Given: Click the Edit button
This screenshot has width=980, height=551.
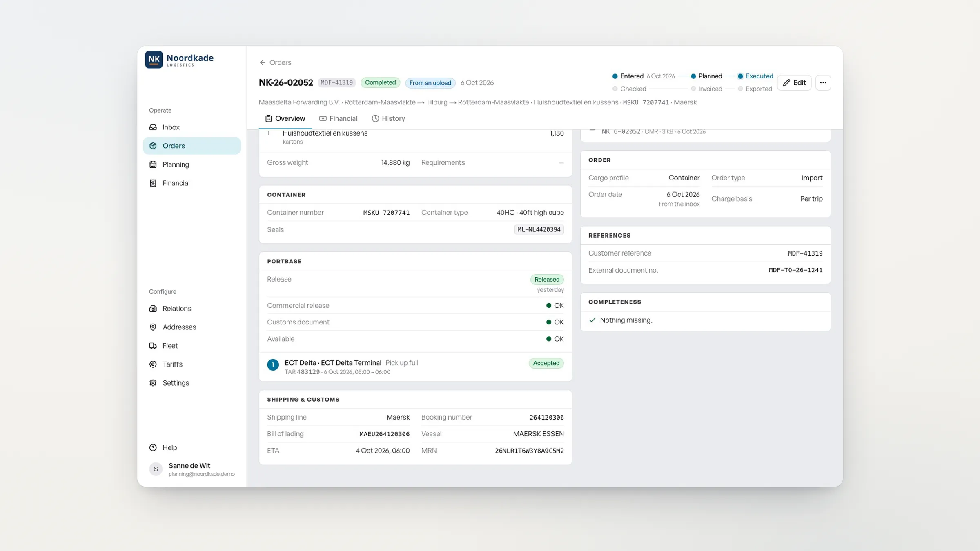Looking at the screenshot, I should [x=794, y=83].
